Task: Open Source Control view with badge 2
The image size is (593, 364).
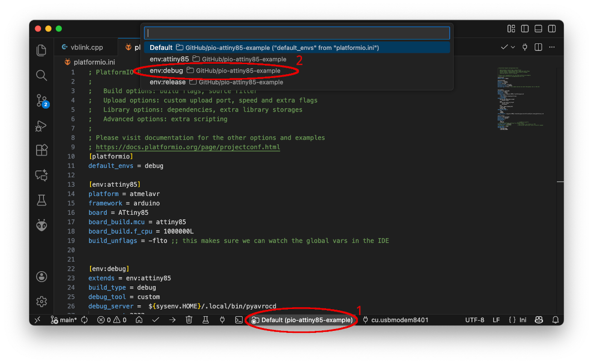Action: [42, 100]
